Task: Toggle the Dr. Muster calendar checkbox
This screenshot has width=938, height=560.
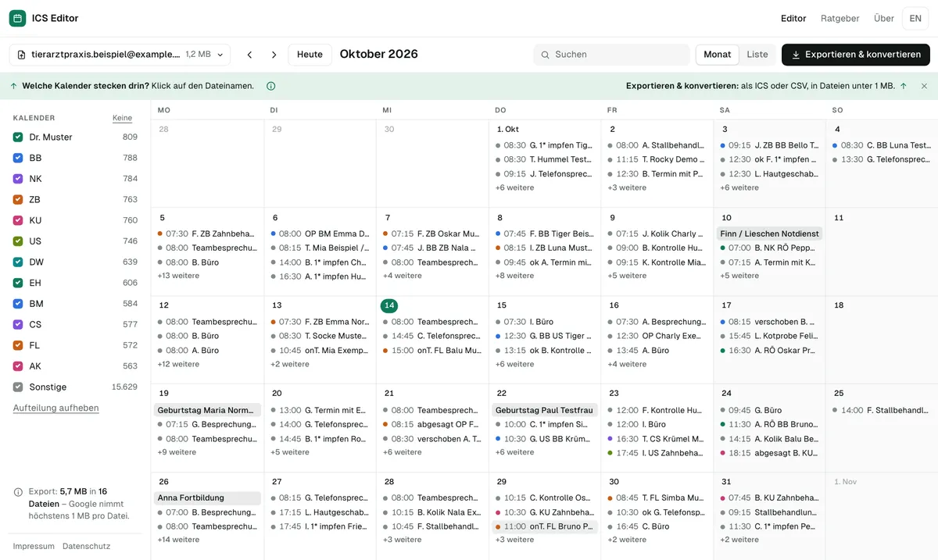Action: tap(18, 137)
